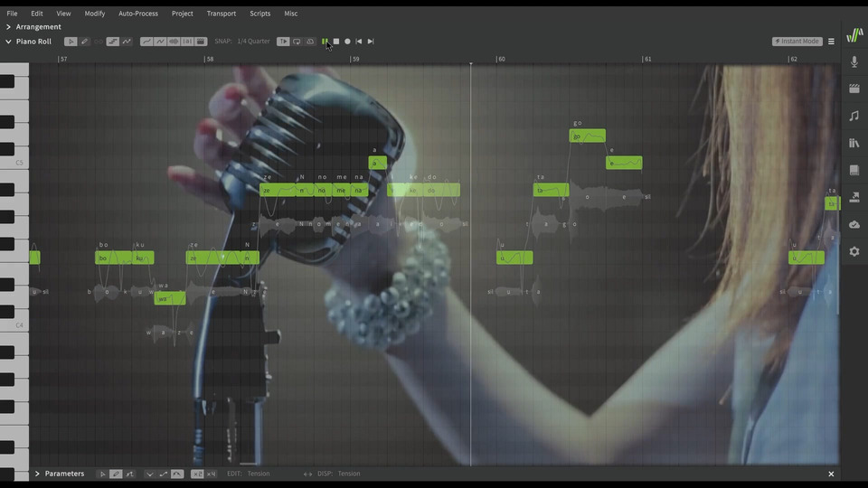Set parameter zoom to x4
Screen dimensions: 868x488
(x=211, y=474)
